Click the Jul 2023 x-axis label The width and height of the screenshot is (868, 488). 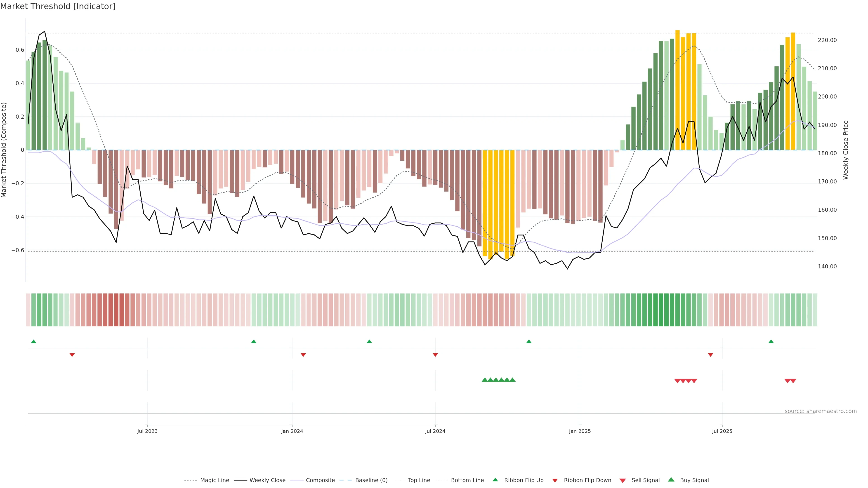pos(147,431)
